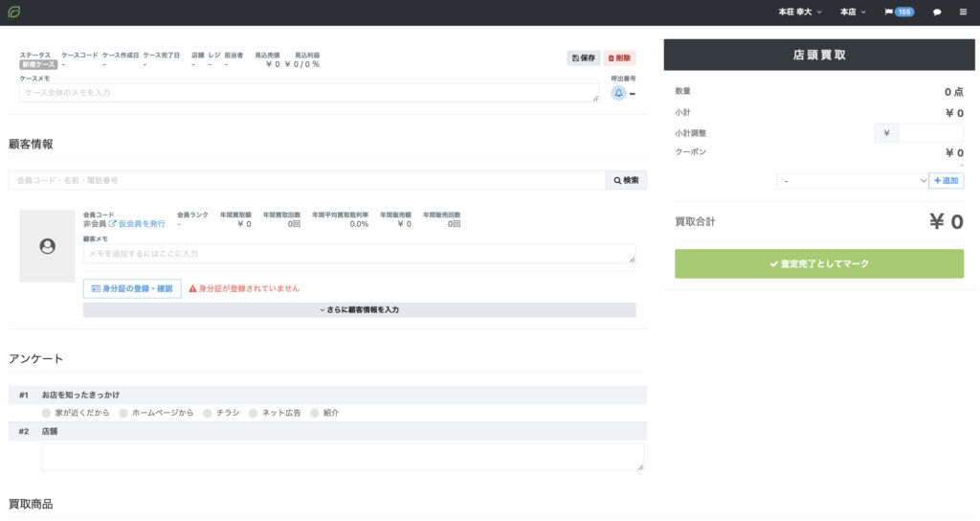Select ホームページから radio option
The height and width of the screenshot is (521, 980).
[x=123, y=413]
